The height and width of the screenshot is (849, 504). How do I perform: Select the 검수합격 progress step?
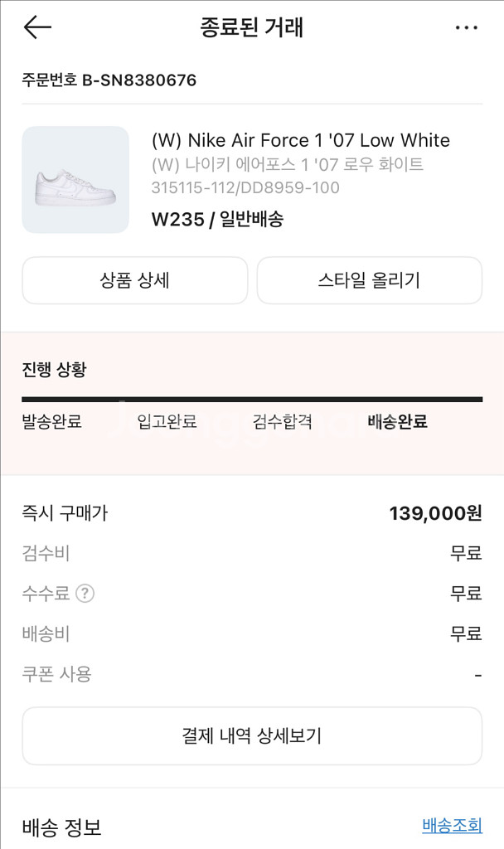point(282,421)
